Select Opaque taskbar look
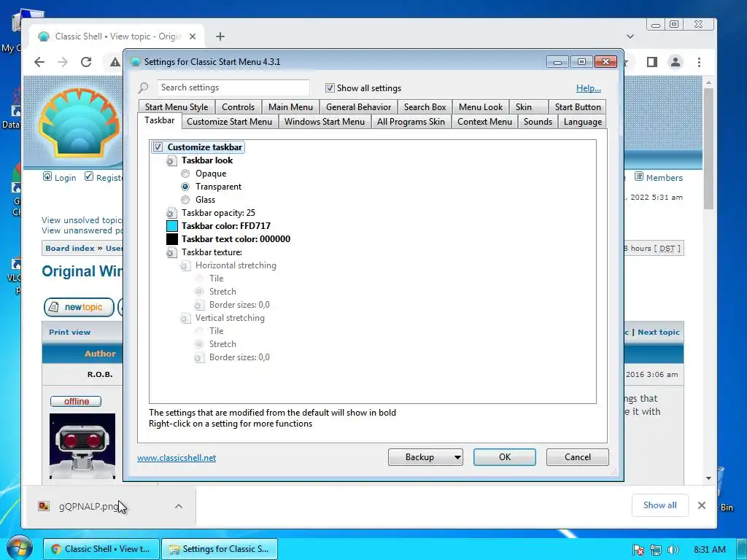This screenshot has width=747, height=560. (185, 174)
